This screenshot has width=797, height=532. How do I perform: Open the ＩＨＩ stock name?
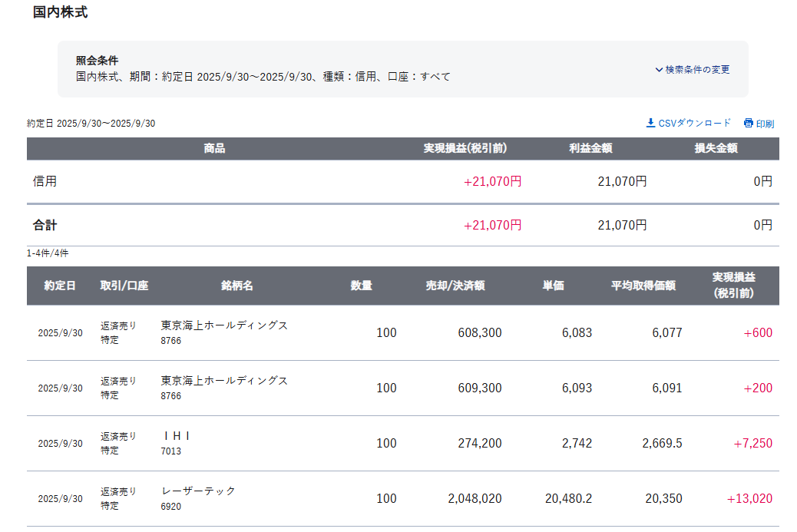pyautogui.click(x=176, y=436)
